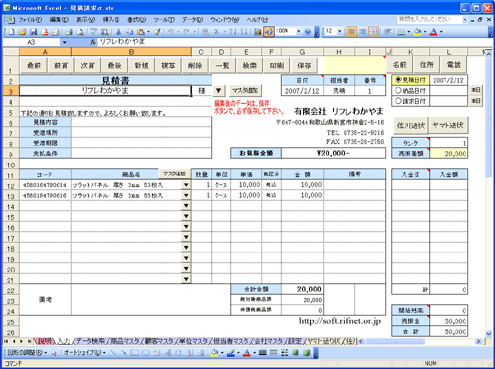Click the Undo arrow icon
495x369 pixels.
(x=170, y=32)
